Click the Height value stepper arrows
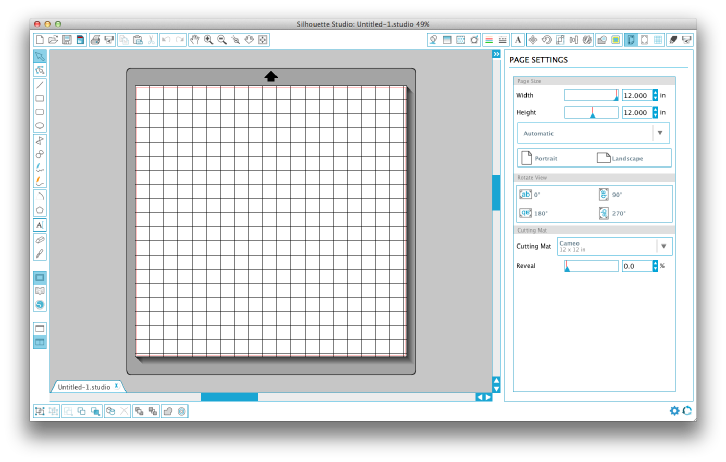Screen dimensions: 726x462 [655, 112]
